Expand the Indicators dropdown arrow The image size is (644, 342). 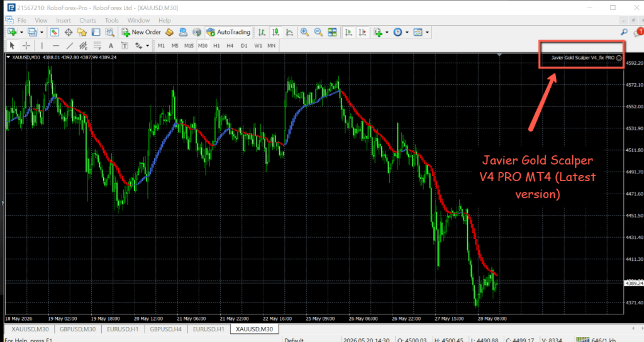coord(387,32)
